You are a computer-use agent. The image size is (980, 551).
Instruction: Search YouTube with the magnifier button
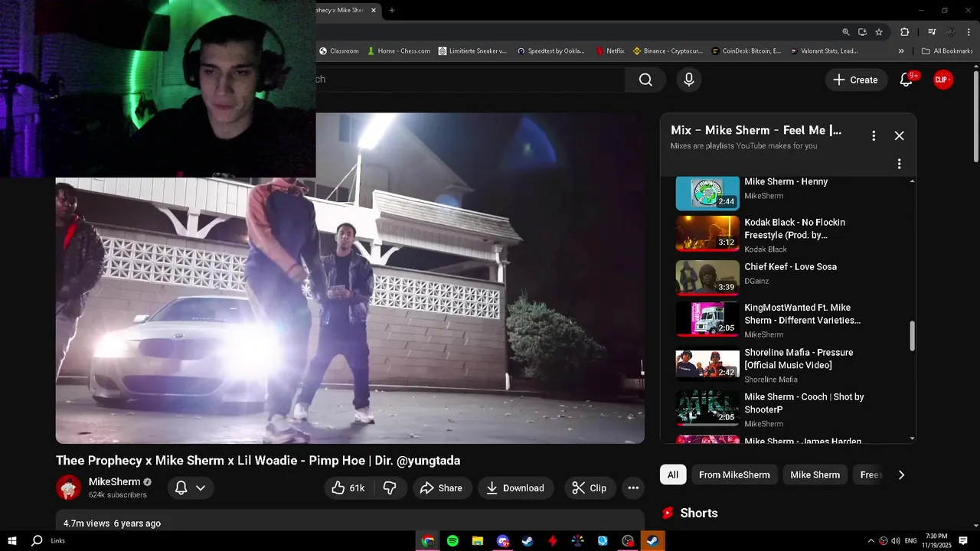pyautogui.click(x=645, y=80)
